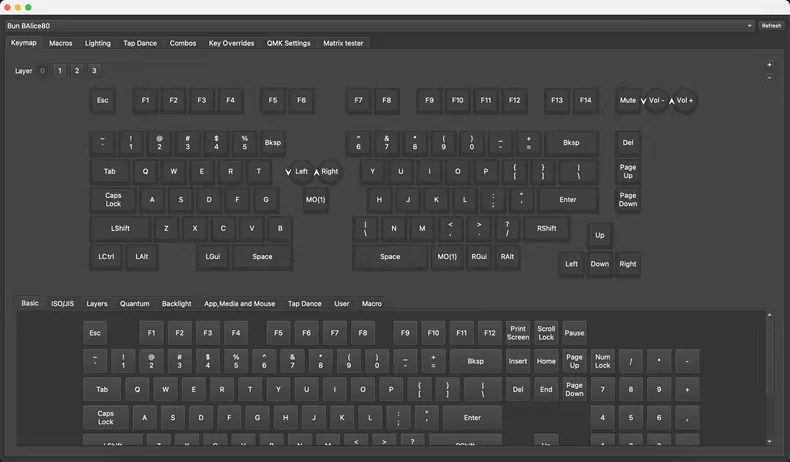This screenshot has width=790, height=462.
Task: Select the LCtrl key in the keymap
Action: tap(106, 256)
